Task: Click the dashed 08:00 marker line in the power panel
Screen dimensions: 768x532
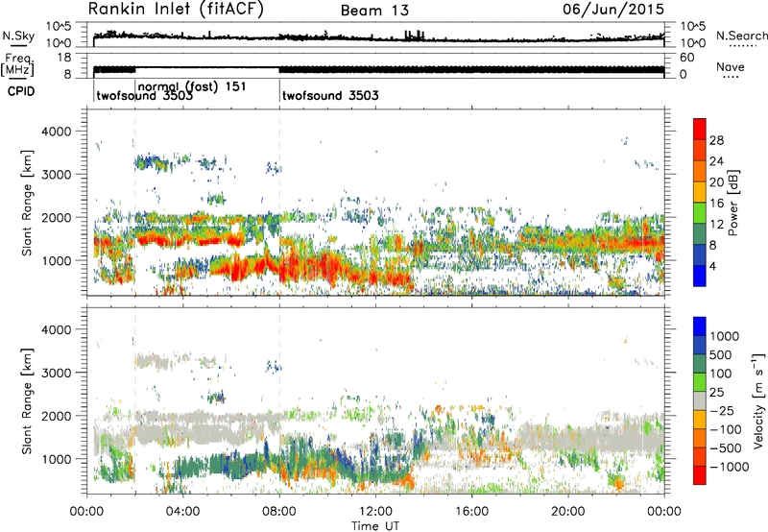Action: tap(279, 203)
